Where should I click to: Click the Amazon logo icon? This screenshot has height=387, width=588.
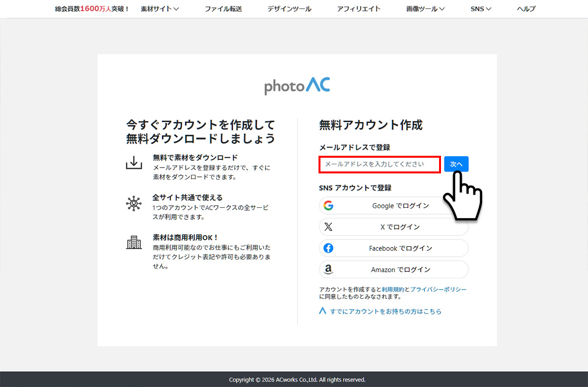click(x=328, y=269)
